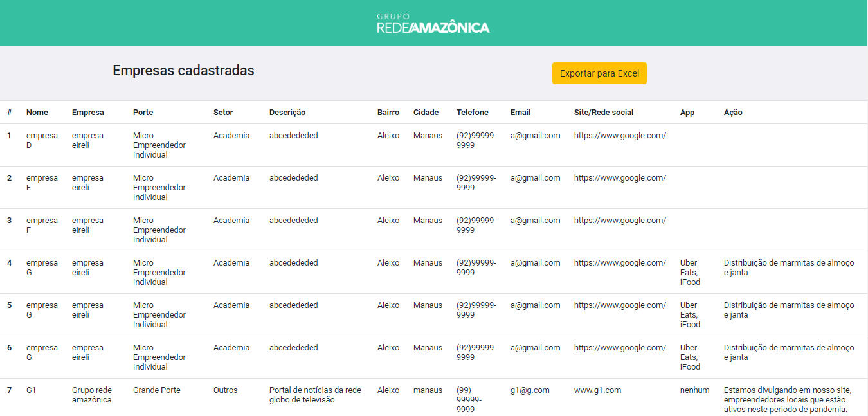This screenshot has height=416, width=868.
Task: Click the Descrição column header
Action: pyautogui.click(x=287, y=113)
